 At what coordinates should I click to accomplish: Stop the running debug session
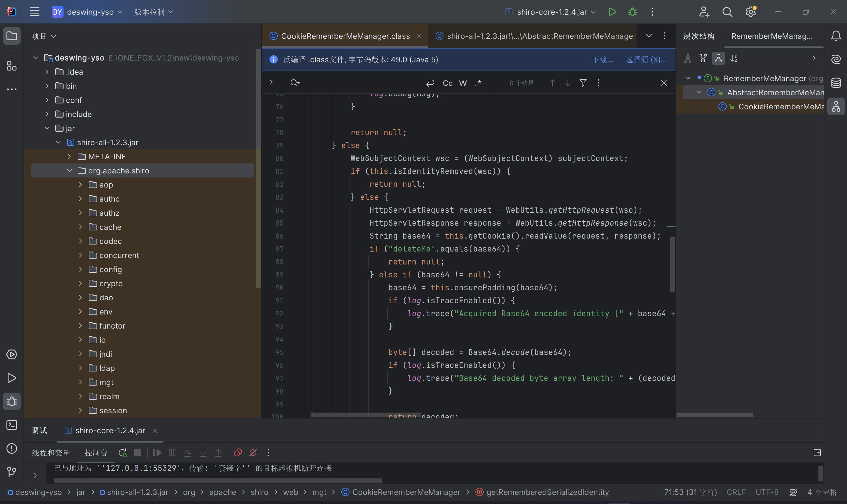click(x=138, y=452)
